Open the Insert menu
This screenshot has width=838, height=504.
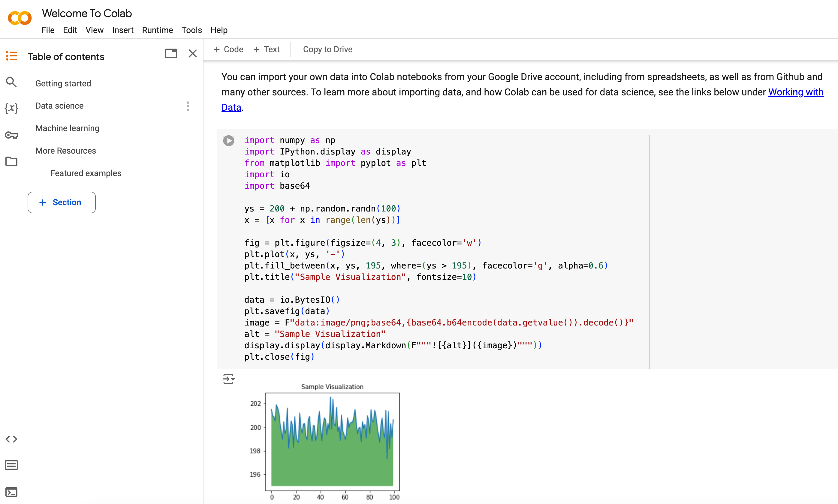pos(123,30)
